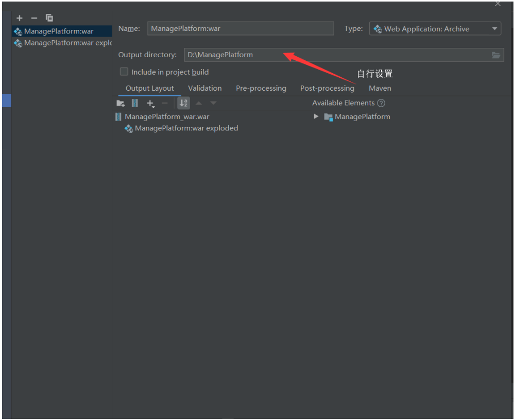Sort output layout elements alphabetically
This screenshot has width=514, height=420.
[183, 103]
